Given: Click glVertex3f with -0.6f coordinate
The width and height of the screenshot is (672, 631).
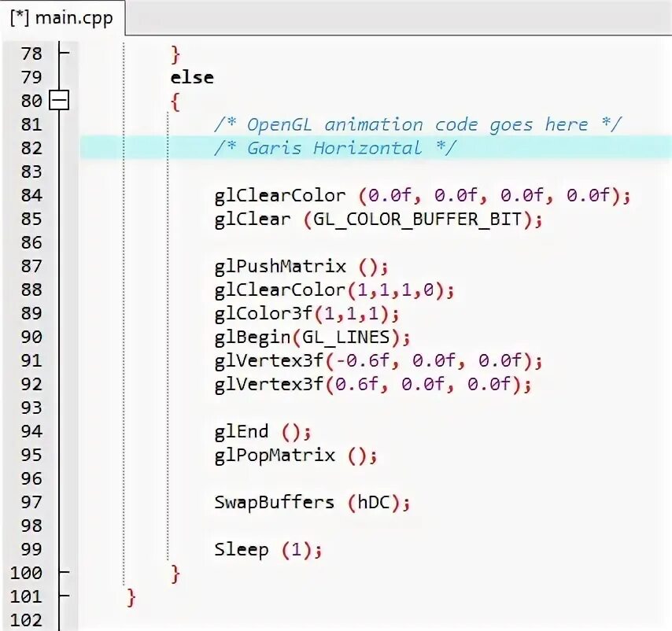Looking at the screenshot, I should tap(378, 360).
